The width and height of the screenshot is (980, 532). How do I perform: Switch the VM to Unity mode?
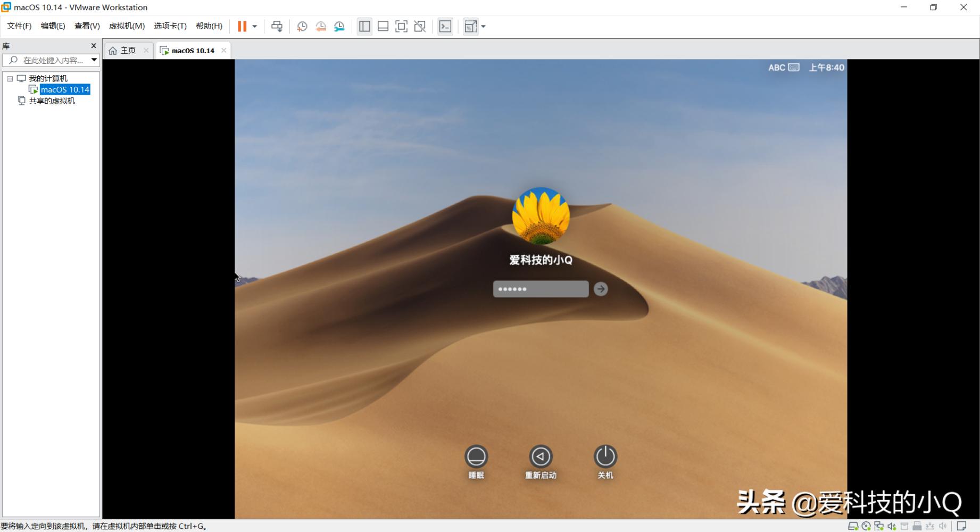pos(420,26)
